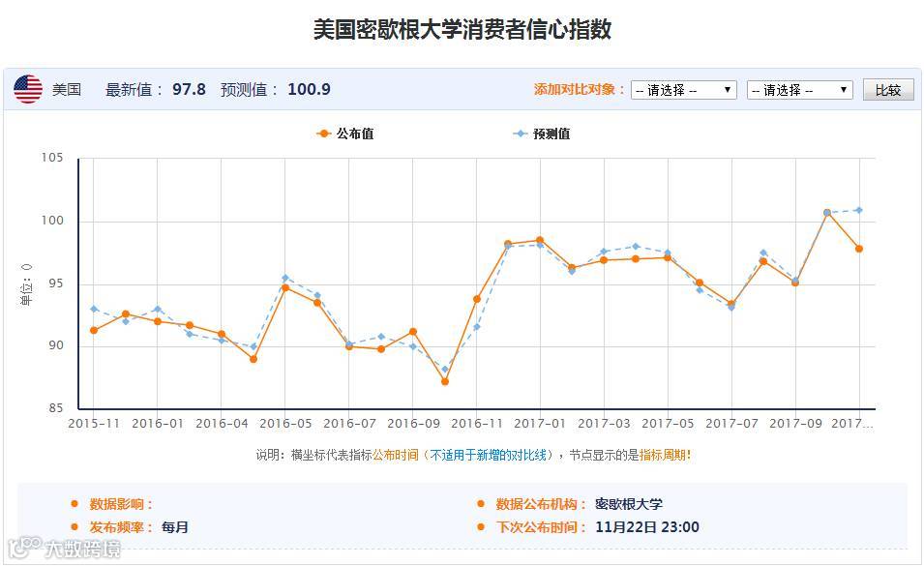924x566 pixels.
Task: Click the 数据公布机构 label
Action: coord(541,504)
